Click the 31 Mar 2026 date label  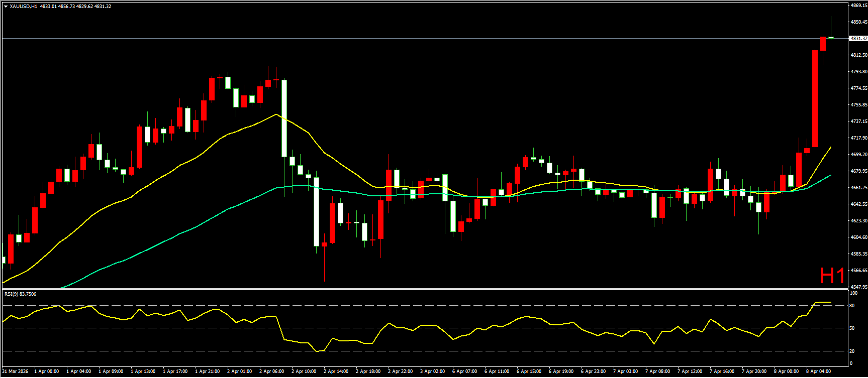tap(15, 371)
